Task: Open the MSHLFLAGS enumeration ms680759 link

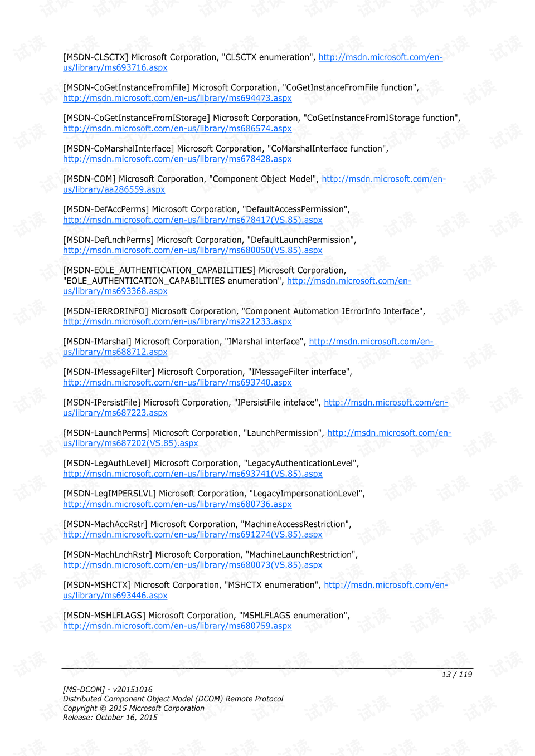Action: pos(177,626)
